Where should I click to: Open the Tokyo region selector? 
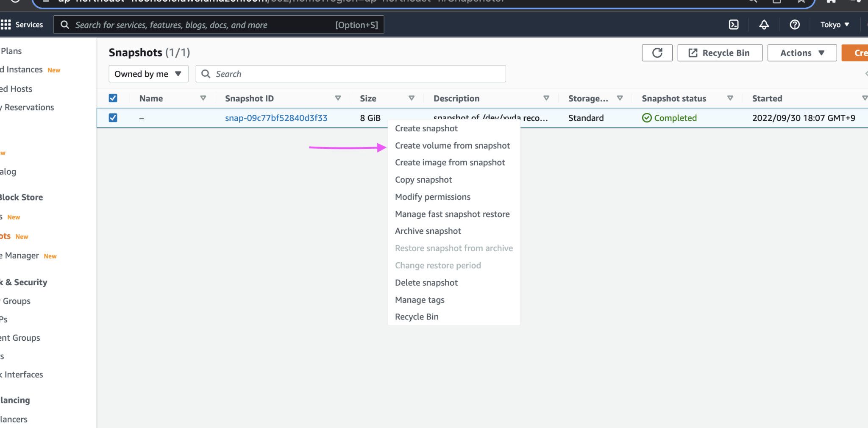pyautogui.click(x=833, y=25)
